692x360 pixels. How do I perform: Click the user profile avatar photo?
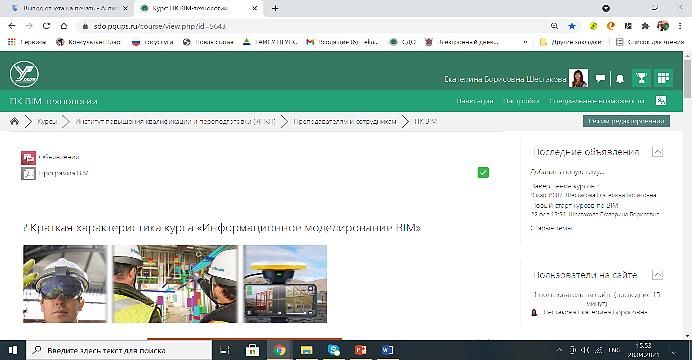click(578, 78)
